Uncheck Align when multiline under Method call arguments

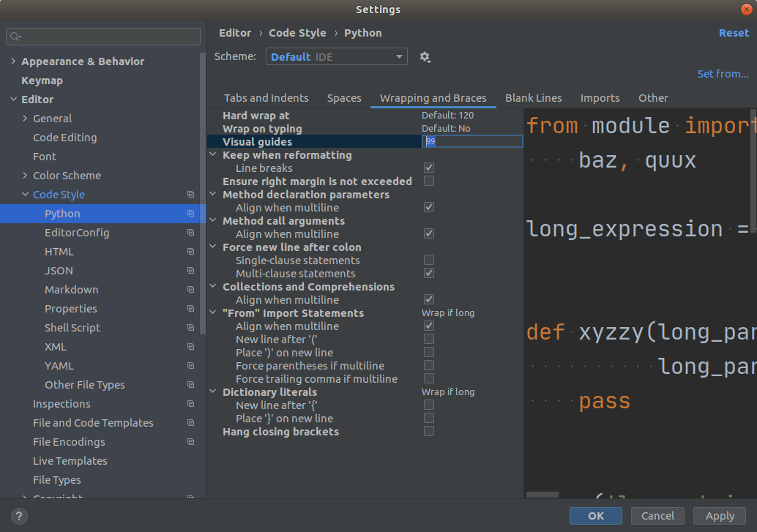tap(428, 233)
